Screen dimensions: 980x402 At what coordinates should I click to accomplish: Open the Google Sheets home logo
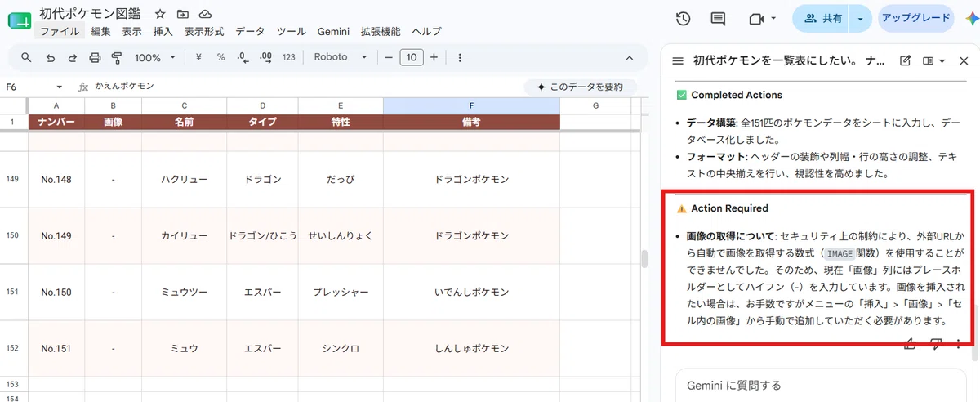coord(18,19)
